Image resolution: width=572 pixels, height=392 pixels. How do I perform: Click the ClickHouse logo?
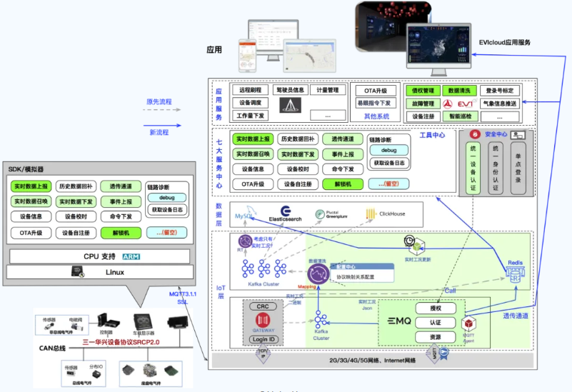(x=386, y=213)
